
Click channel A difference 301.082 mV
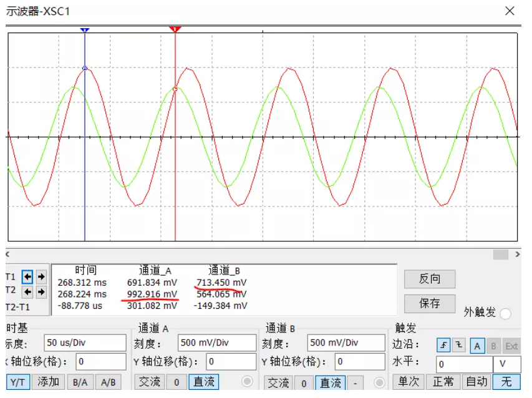(152, 306)
